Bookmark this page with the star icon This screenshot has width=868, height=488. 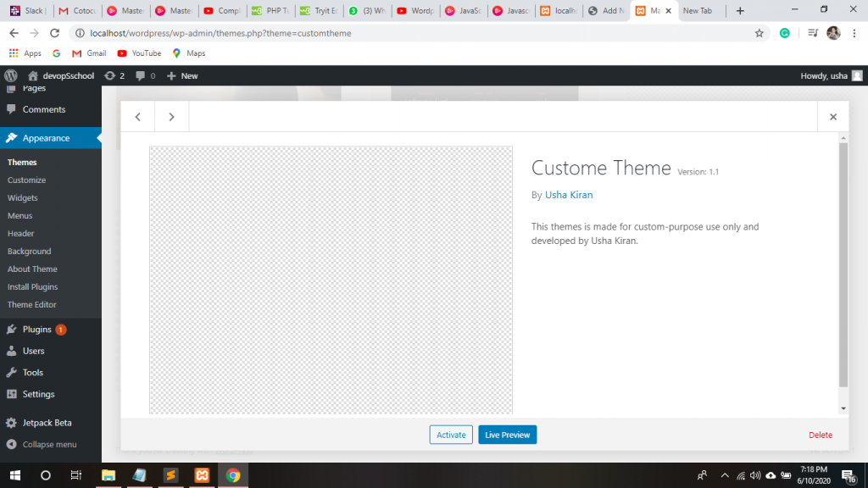pos(759,33)
